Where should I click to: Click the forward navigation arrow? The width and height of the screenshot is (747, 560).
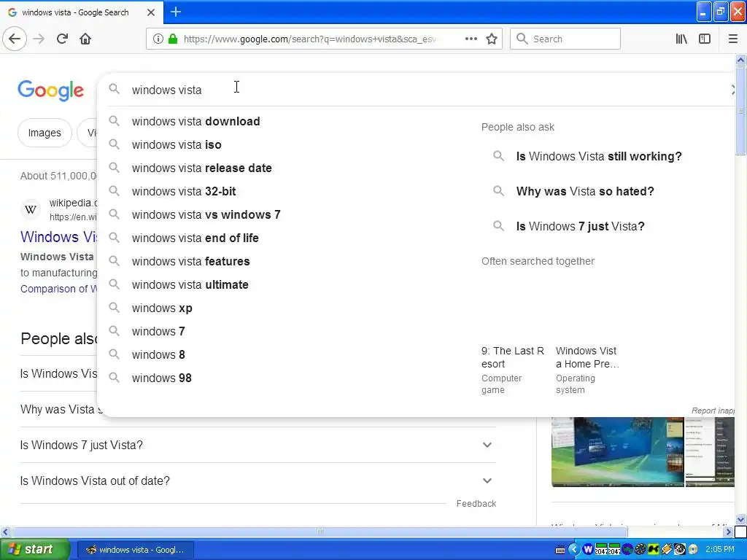(x=39, y=39)
